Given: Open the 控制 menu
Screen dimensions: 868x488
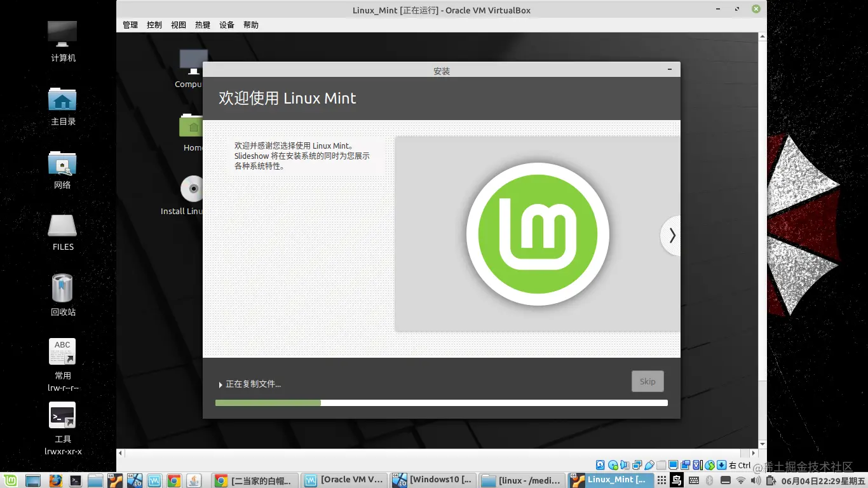Looking at the screenshot, I should coord(154,25).
